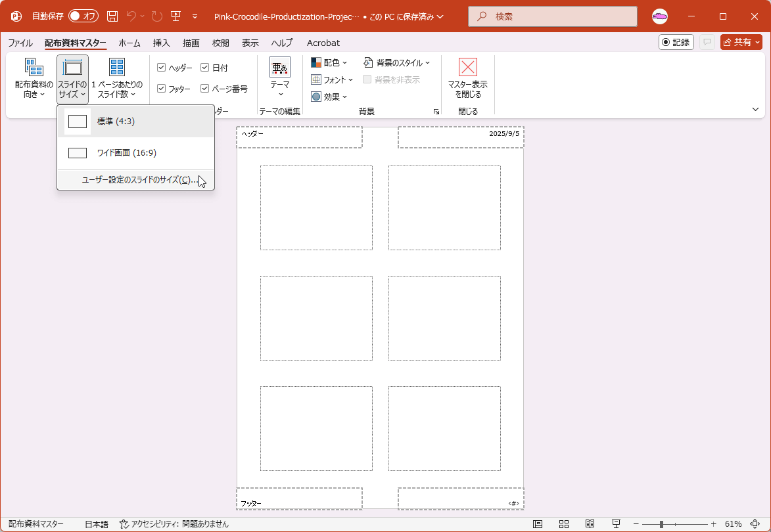The image size is (771, 532).
Task: Click the 共有 share button
Action: pos(741,42)
